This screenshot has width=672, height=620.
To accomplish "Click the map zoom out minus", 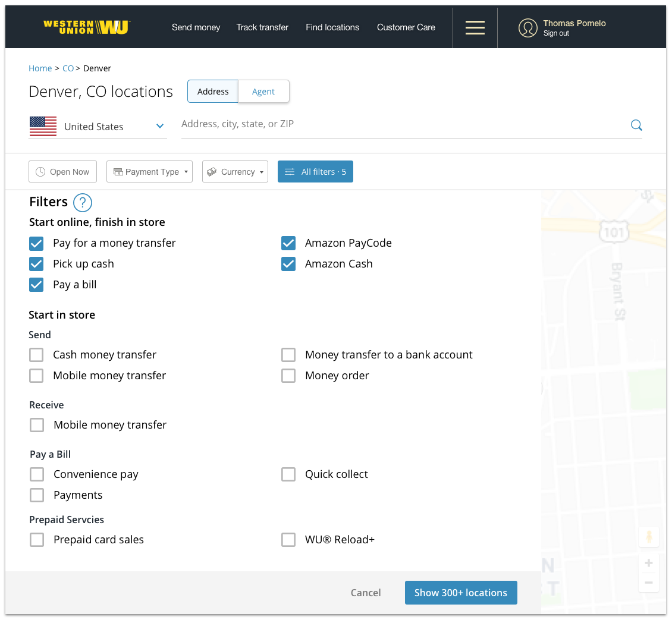I will pos(648,583).
